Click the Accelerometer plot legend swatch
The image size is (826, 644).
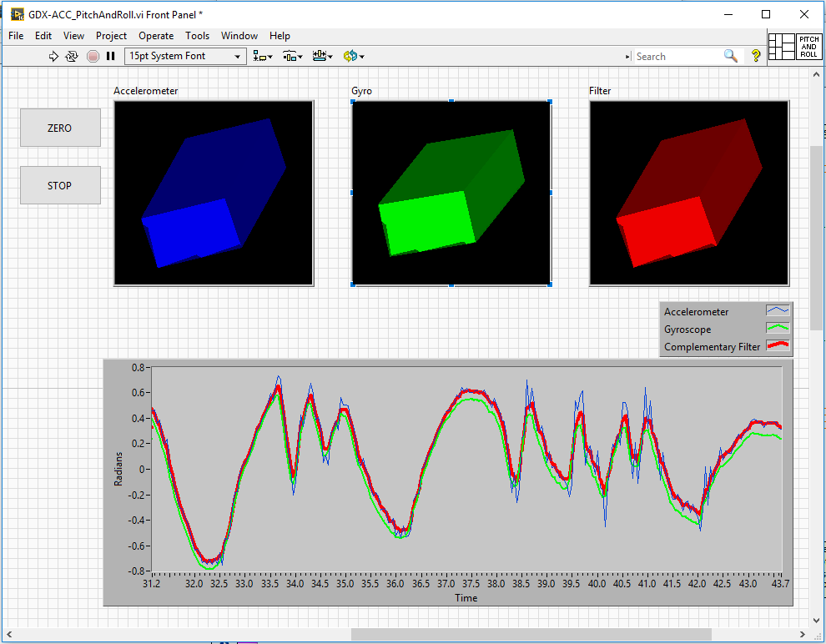[x=778, y=310]
